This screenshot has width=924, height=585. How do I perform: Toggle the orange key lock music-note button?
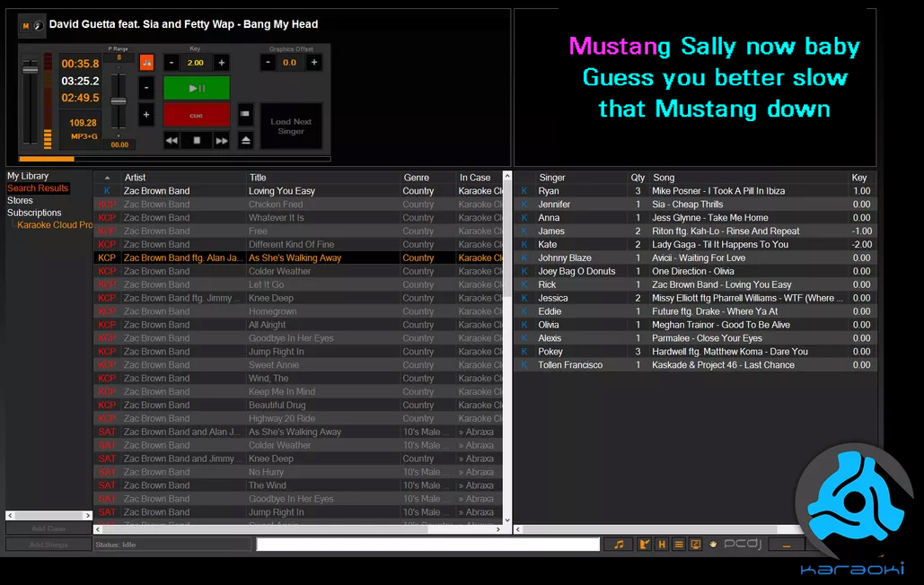tap(146, 63)
